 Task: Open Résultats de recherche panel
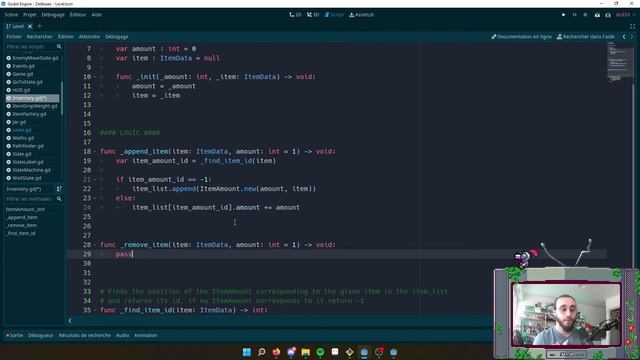coord(84,336)
